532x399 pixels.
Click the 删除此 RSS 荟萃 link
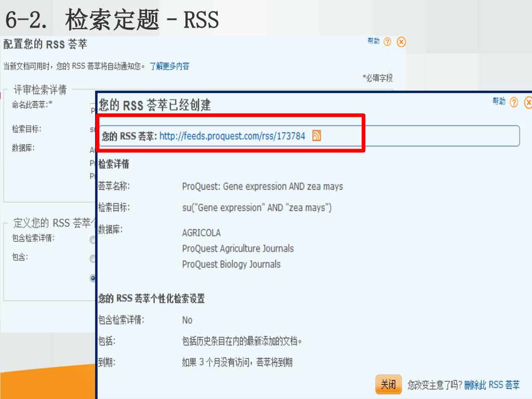[491, 385]
